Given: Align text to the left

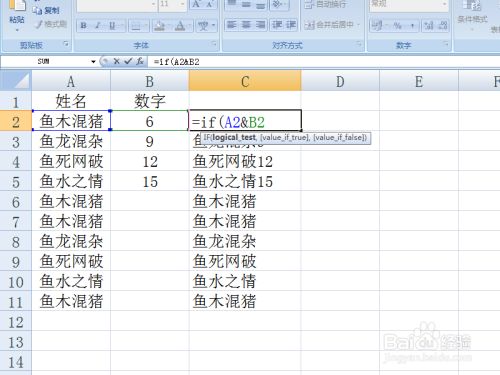Looking at the screenshot, I should click(232, 24).
